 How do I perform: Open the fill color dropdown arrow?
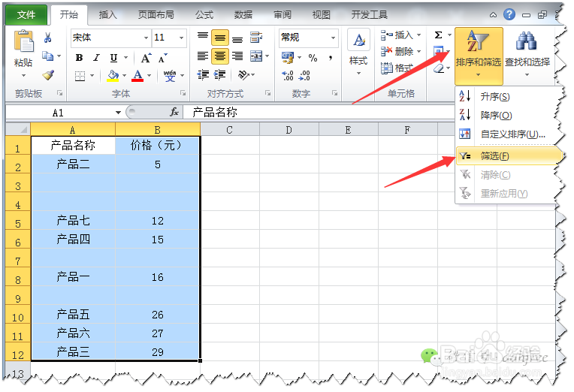click(125, 76)
